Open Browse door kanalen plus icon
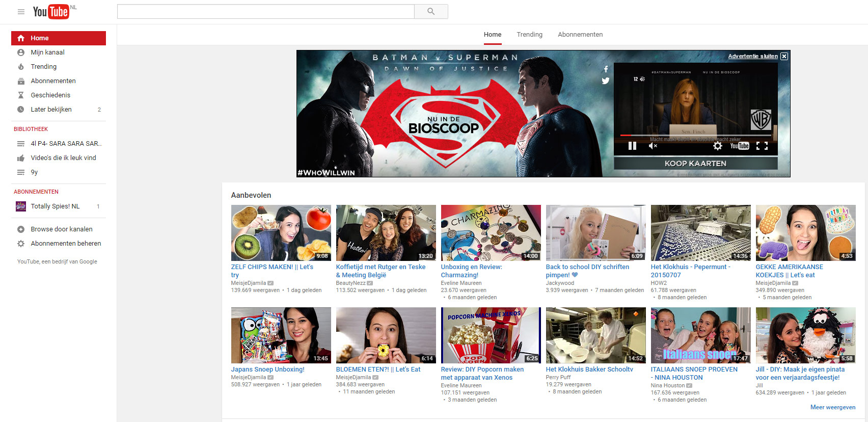The image size is (868, 422). coord(21,229)
